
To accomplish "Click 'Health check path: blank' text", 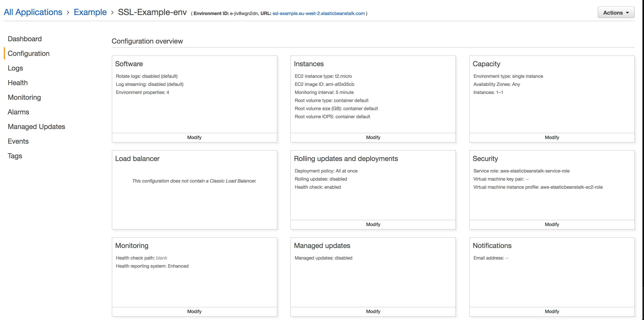I will click(142, 258).
